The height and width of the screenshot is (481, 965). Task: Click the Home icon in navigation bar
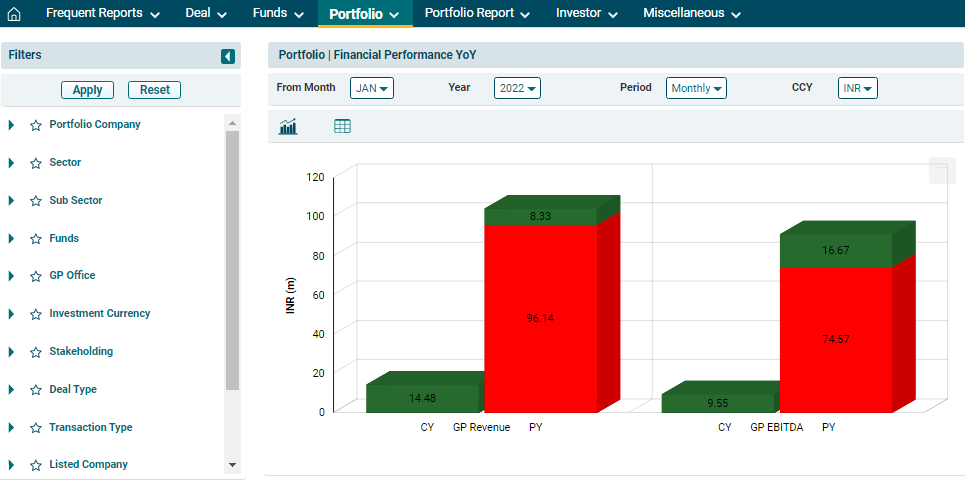coord(14,14)
